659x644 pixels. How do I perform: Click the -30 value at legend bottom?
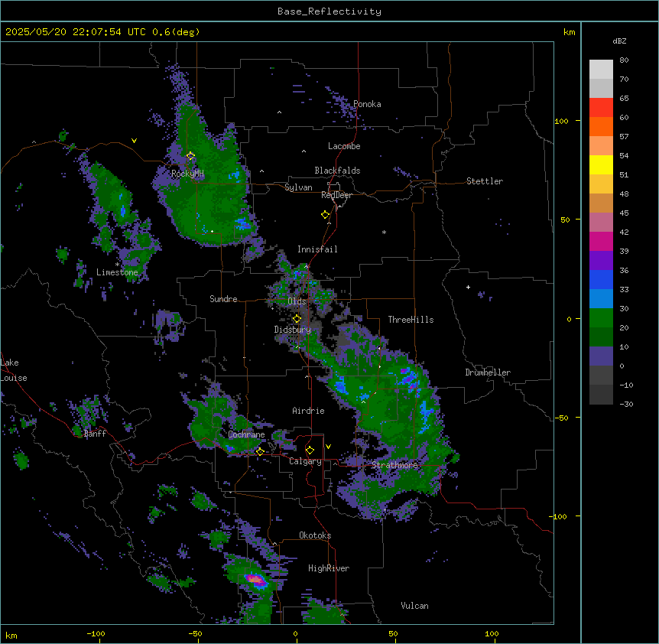point(626,405)
